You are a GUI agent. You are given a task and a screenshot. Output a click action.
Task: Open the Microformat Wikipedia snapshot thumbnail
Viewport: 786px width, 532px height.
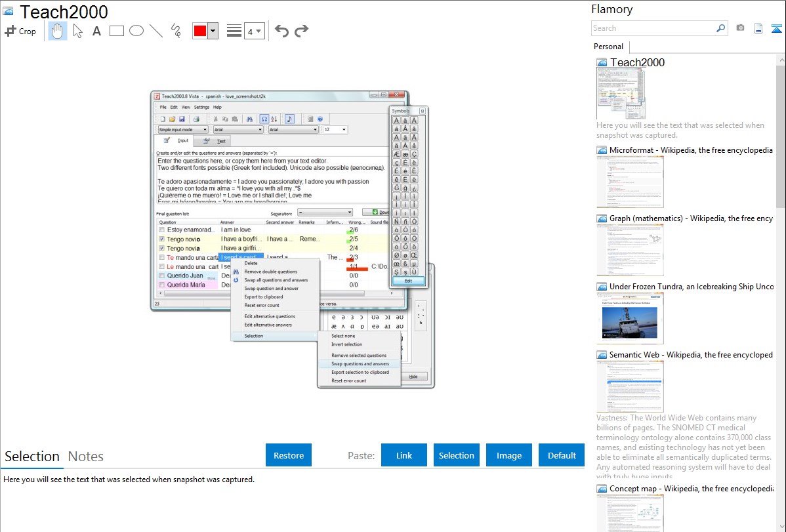pyautogui.click(x=630, y=182)
